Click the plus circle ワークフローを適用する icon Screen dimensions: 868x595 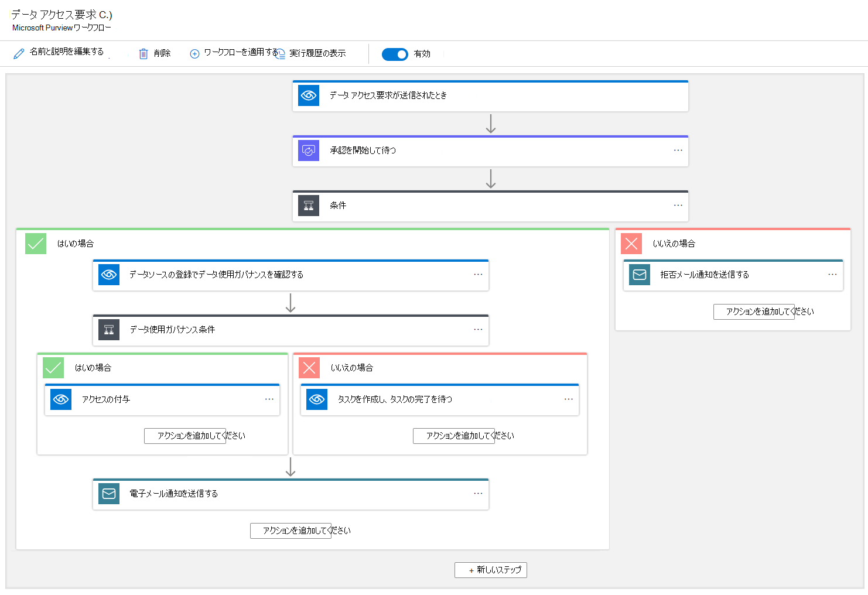194,54
